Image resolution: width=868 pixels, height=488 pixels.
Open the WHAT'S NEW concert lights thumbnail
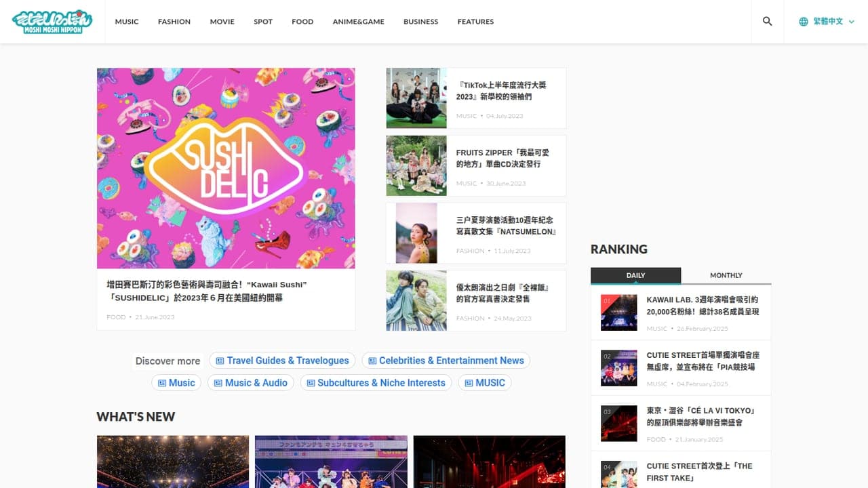[173, 462]
